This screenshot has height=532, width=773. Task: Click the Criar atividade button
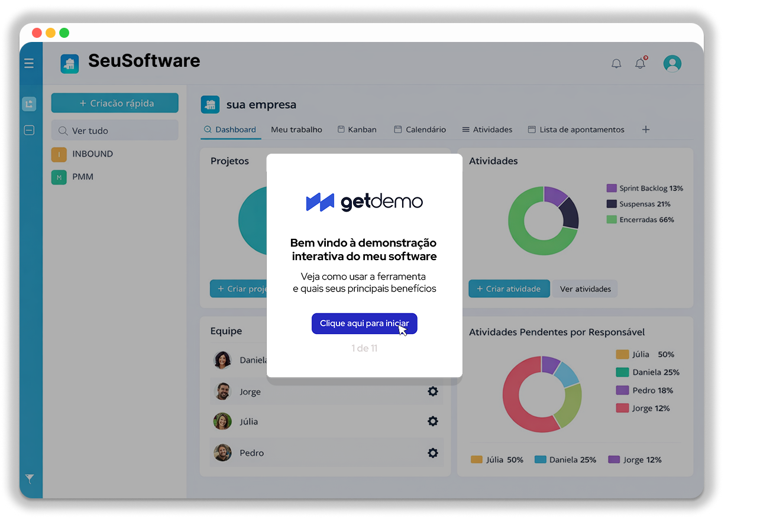pos(509,289)
